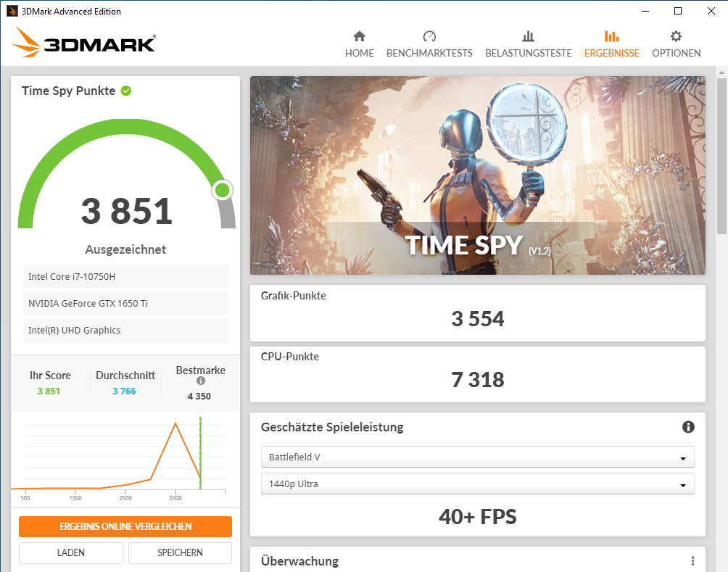Expand the 1440p Ultra resolution dropdown
The image size is (728, 572).
(477, 484)
